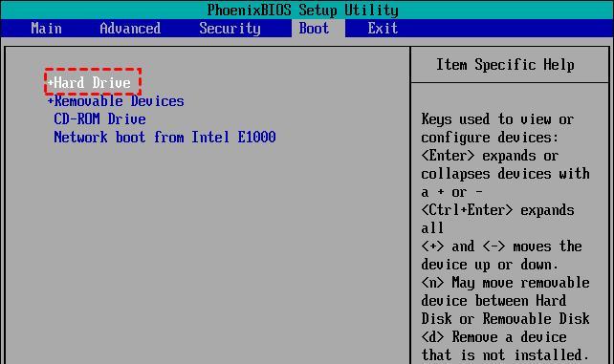Click the '<d> Remove a device' help line
Screen dimensions: 614x364
coord(493,336)
